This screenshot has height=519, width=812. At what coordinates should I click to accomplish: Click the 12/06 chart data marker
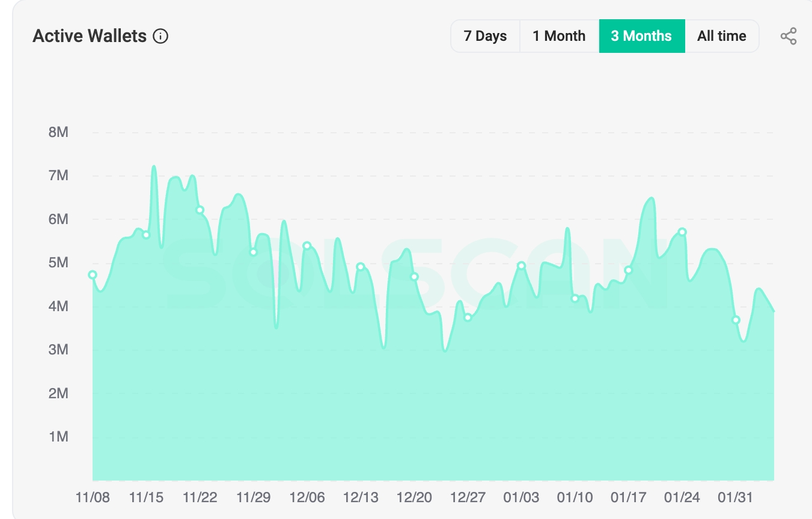point(307,246)
